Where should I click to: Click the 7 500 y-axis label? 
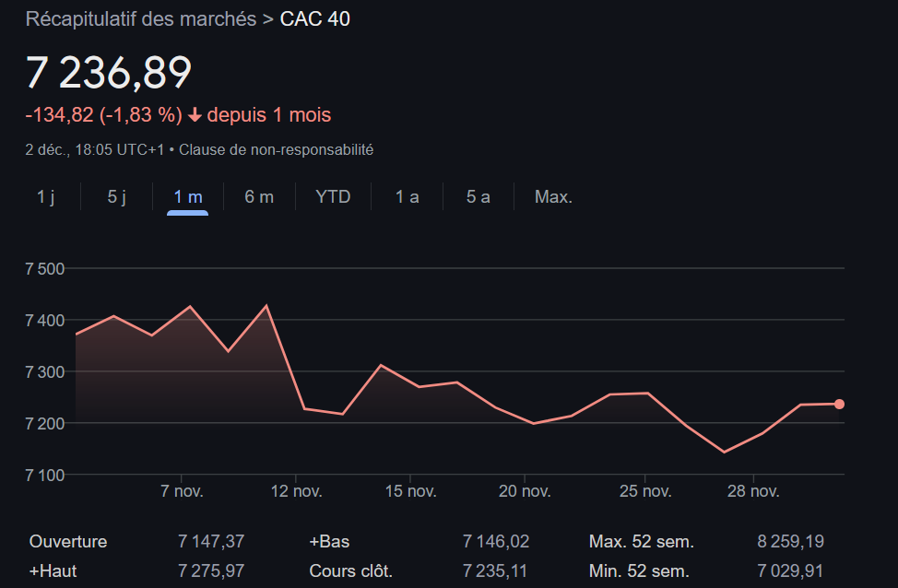pos(44,268)
